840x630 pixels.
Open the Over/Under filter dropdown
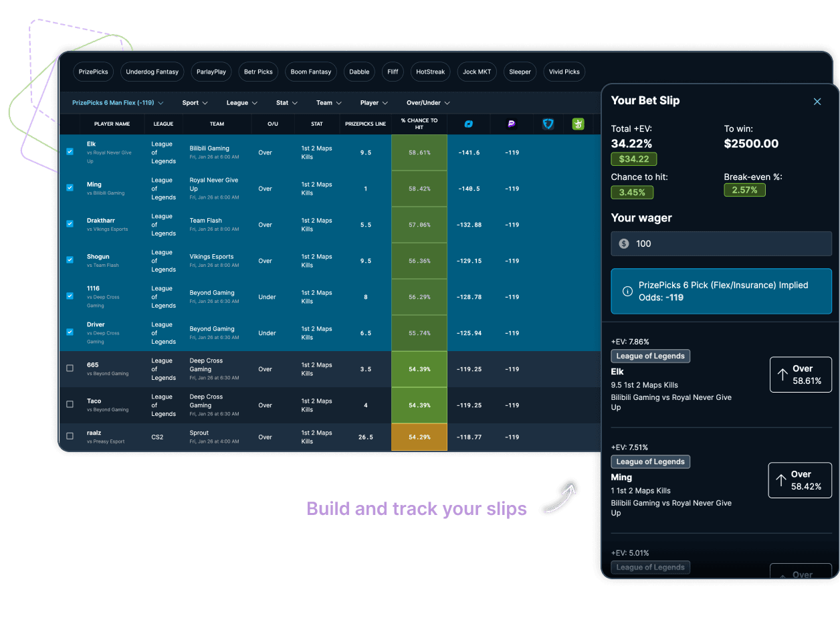click(x=429, y=103)
